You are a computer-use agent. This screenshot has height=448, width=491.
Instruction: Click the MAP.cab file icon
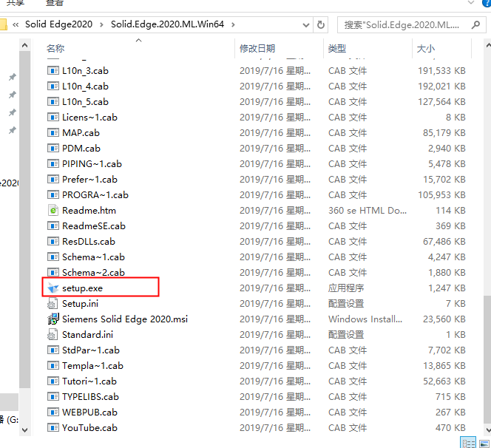53,133
